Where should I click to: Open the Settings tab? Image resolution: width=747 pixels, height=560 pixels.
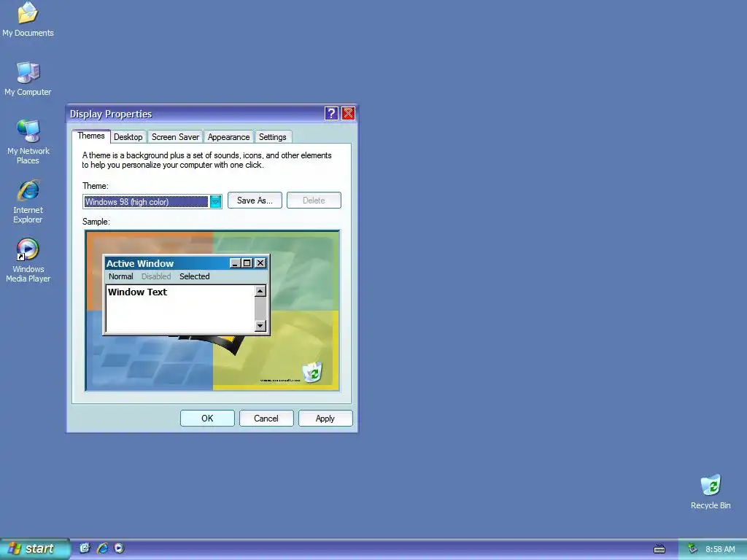coord(273,137)
